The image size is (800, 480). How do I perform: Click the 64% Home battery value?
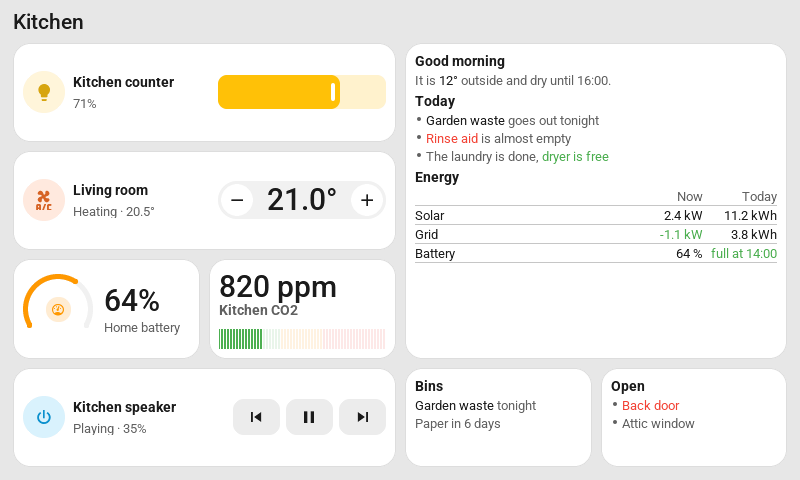click(132, 300)
